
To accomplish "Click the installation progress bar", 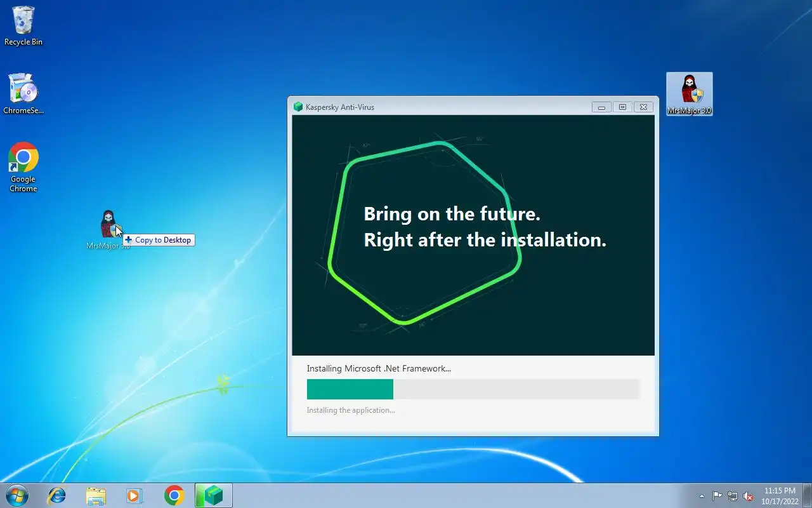I will tap(473, 389).
